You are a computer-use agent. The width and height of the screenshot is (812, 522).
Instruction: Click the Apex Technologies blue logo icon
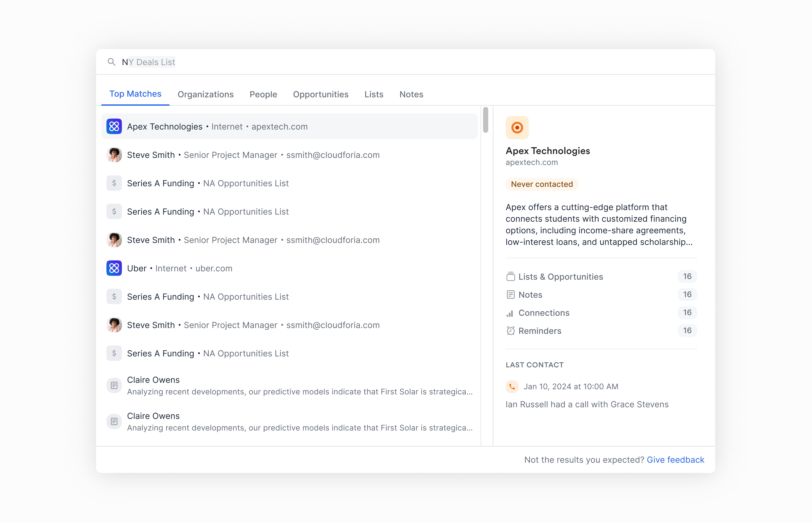114,126
